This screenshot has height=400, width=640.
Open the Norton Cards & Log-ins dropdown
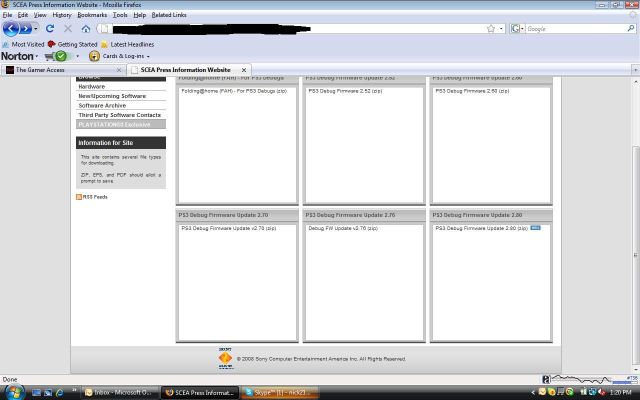point(126,56)
